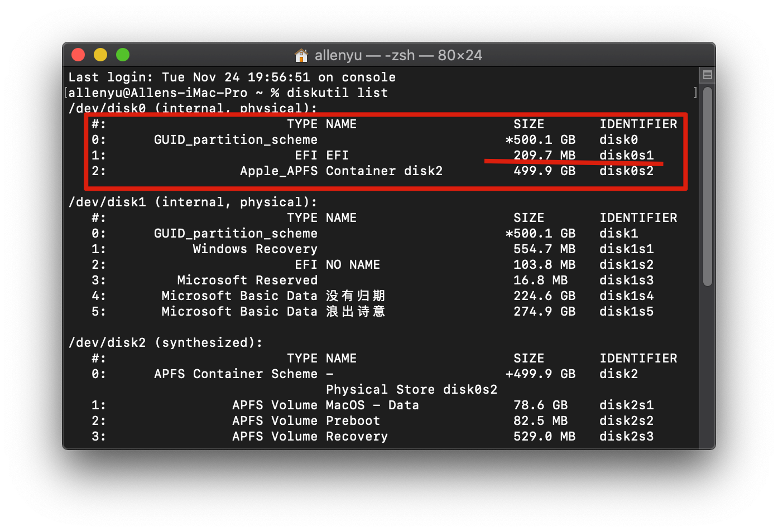
Task: Minimize the window using the yellow button
Action: [x=100, y=55]
